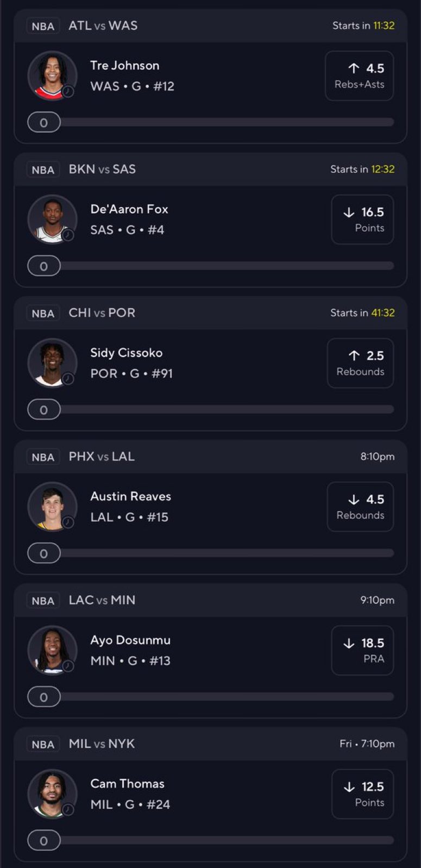Click the CHI vs POR start countdown
The width and height of the screenshot is (421, 868).
(362, 313)
